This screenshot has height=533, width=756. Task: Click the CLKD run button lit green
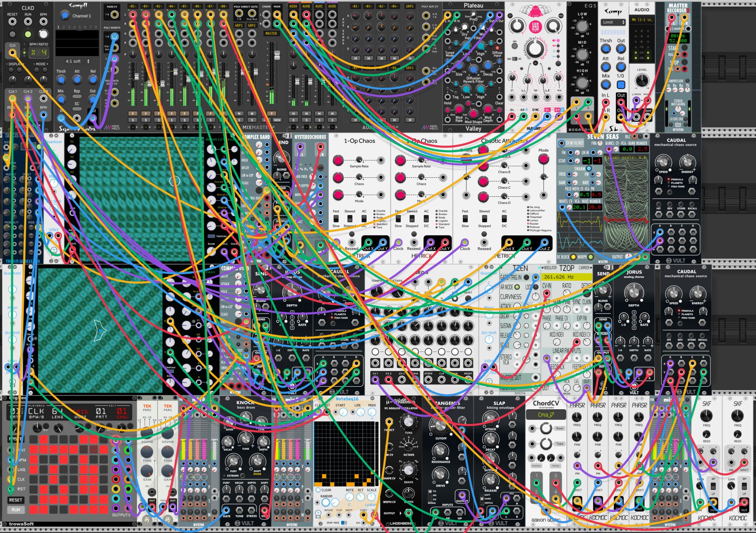click(28, 34)
